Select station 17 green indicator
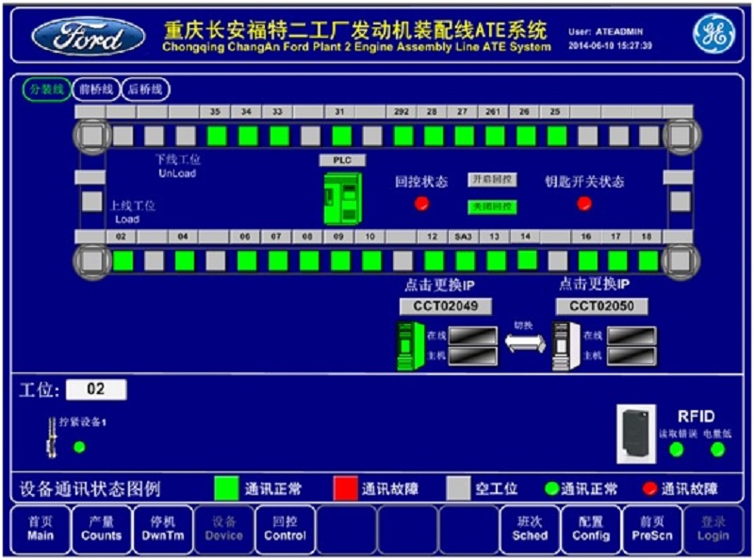 [618, 261]
